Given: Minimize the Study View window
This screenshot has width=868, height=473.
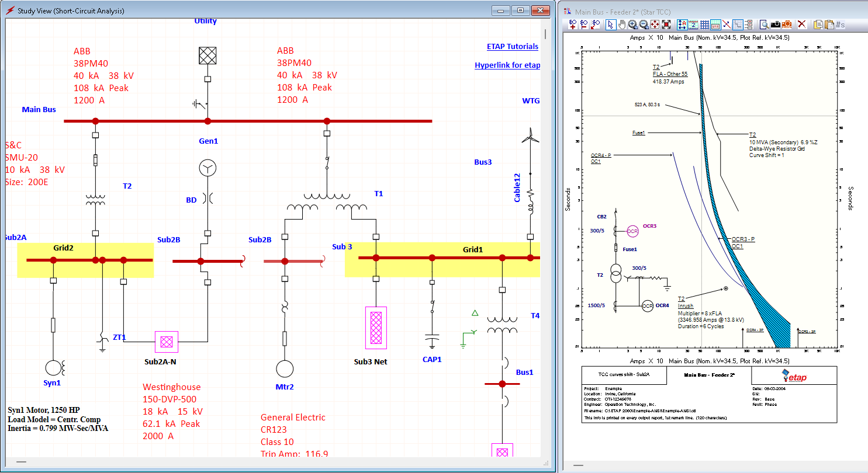Looking at the screenshot, I should pos(501,10).
